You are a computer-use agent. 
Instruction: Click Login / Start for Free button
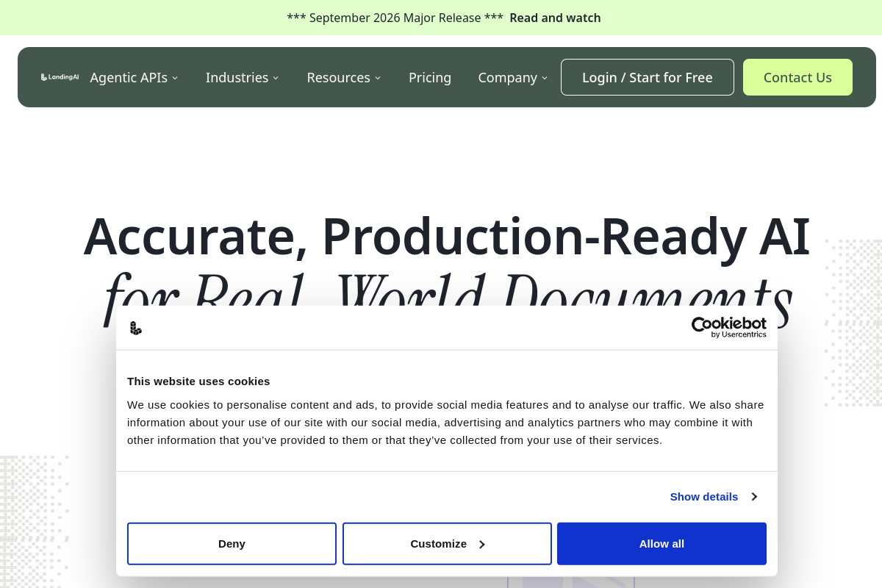point(648,77)
